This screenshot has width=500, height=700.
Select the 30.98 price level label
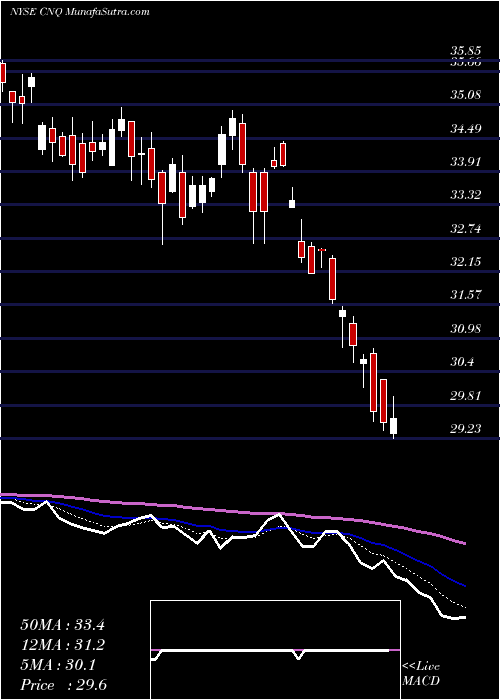pos(466,329)
